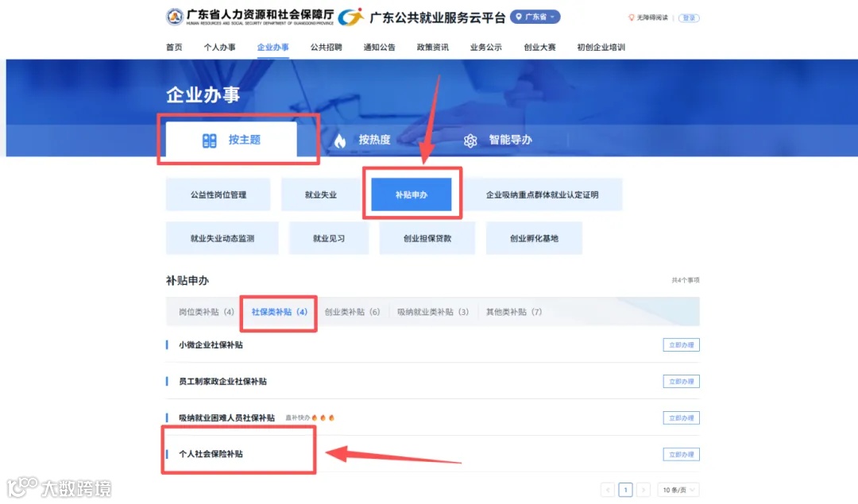This screenshot has height=504, width=858.
Task: Click 立即办理 for 员工制家政企业社保补贴
Action: (682, 382)
